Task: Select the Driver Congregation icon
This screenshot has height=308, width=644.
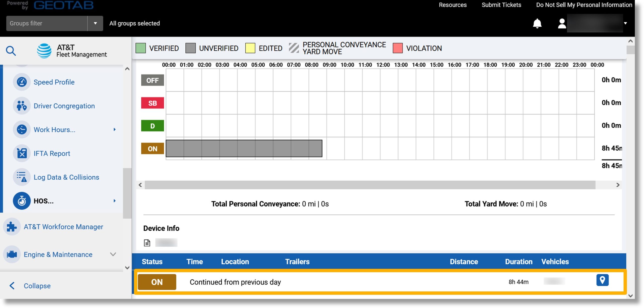Action: 22,106
